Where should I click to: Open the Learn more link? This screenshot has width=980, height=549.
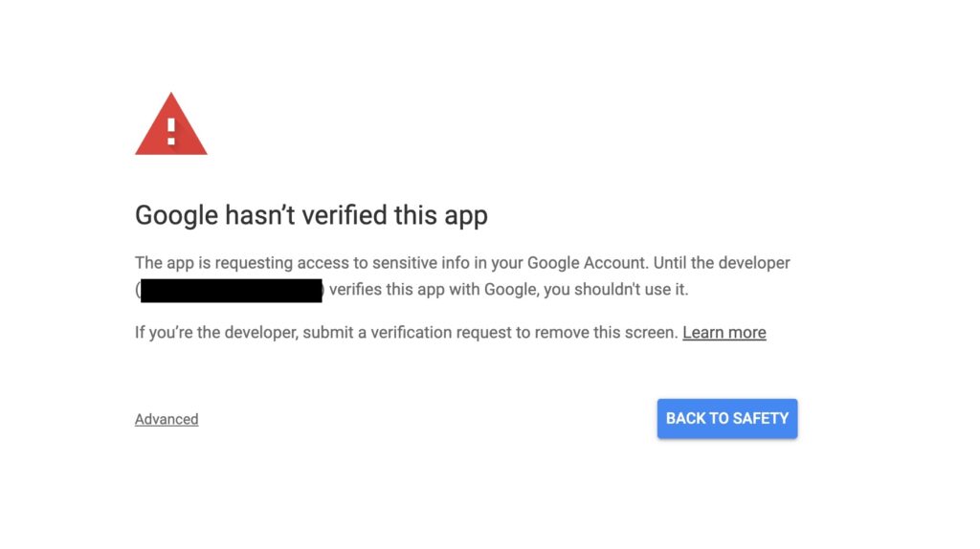tap(724, 332)
